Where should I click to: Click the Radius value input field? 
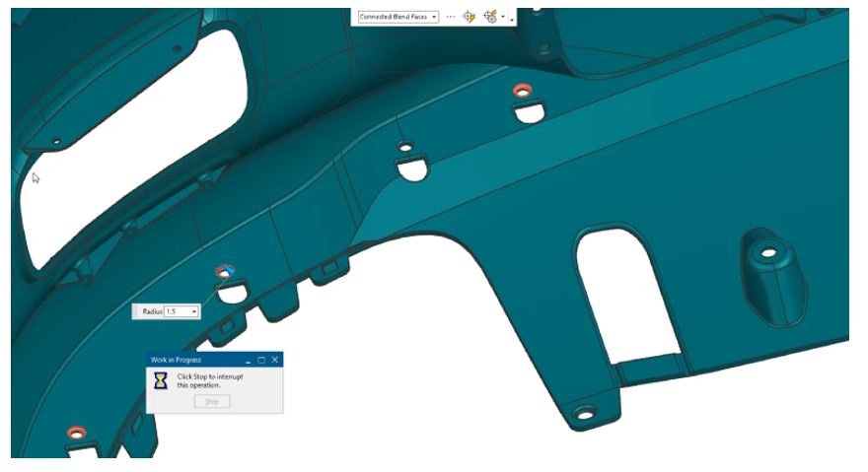(x=175, y=311)
